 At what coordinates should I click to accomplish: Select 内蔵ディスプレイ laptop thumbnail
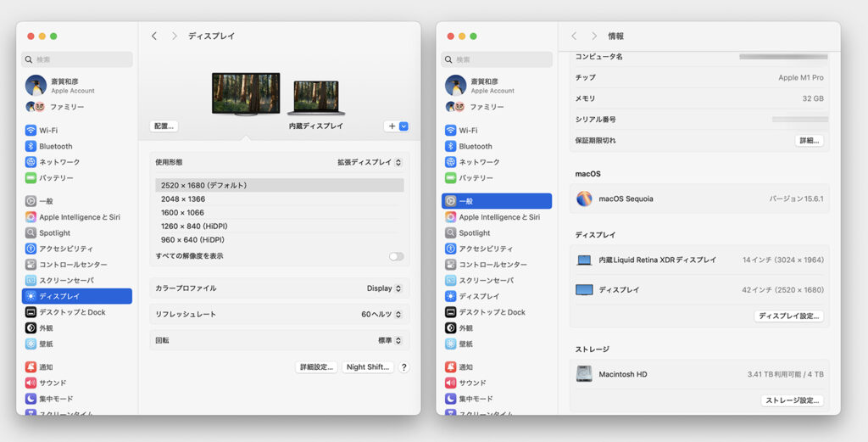tap(316, 98)
